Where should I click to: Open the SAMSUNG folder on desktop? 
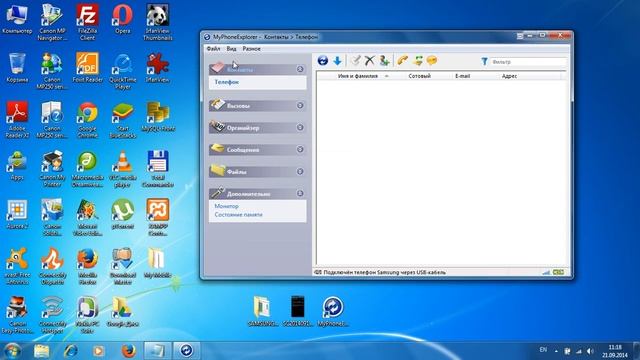point(262,312)
